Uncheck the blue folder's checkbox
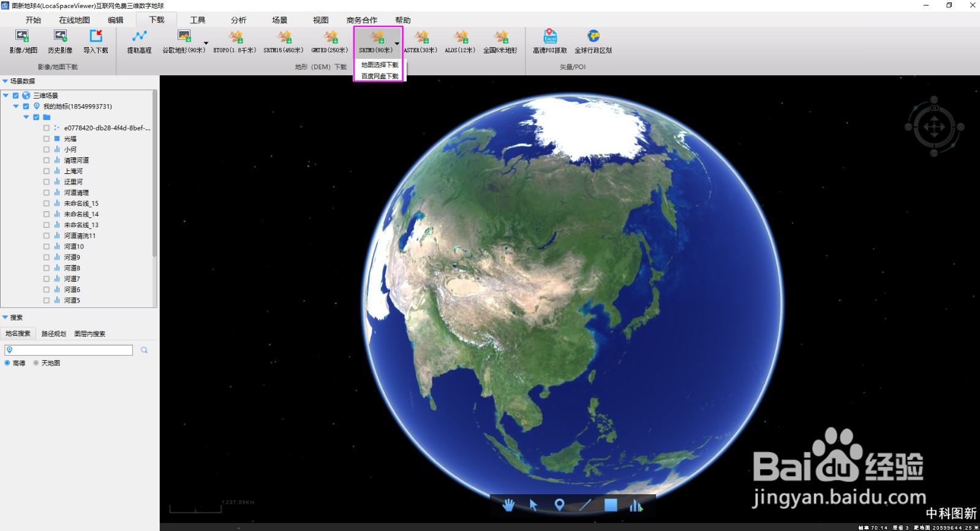The width and height of the screenshot is (980, 531). pyautogui.click(x=36, y=117)
